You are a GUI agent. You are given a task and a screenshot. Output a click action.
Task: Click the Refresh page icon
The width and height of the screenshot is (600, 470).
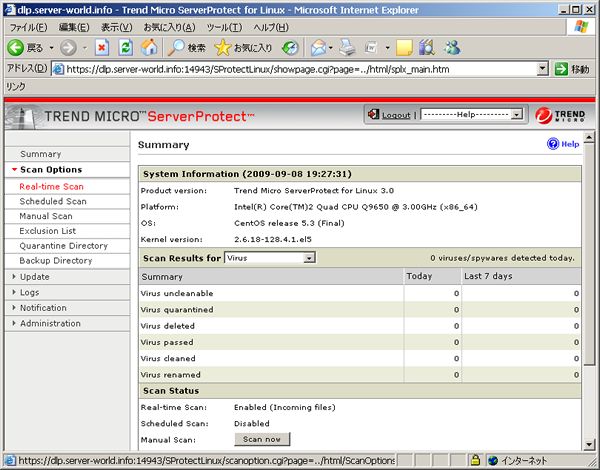click(126, 47)
